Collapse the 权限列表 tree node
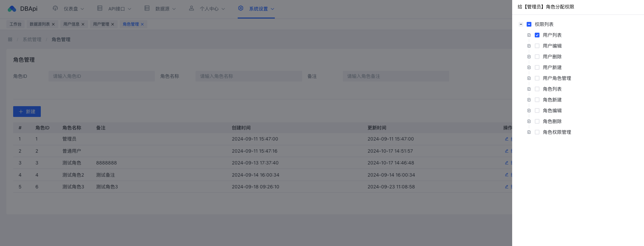644x246 pixels. coord(521,24)
